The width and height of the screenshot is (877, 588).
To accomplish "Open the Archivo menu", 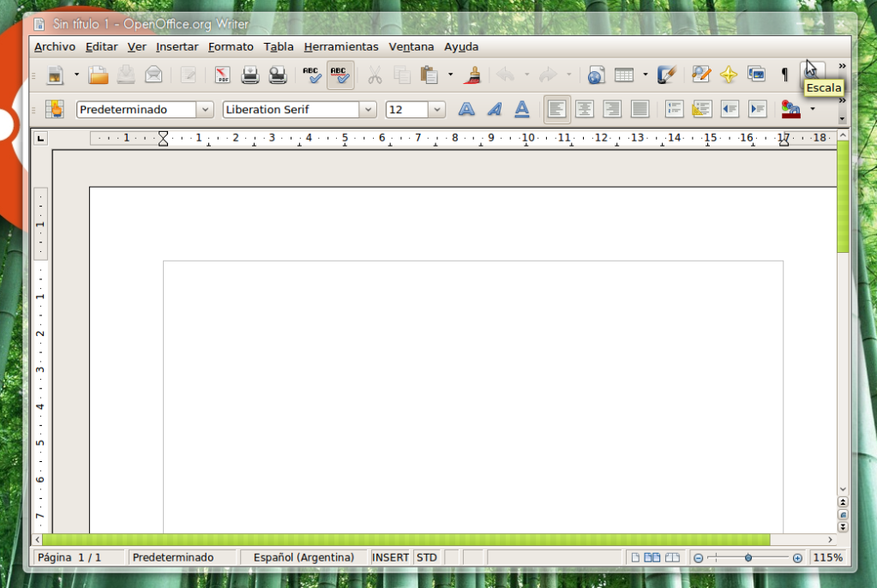I will [55, 47].
